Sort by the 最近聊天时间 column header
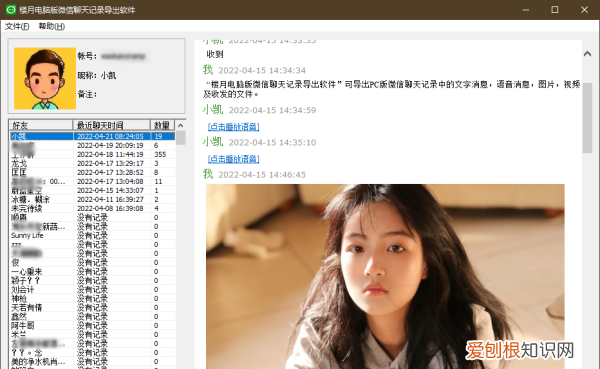 tap(111, 125)
